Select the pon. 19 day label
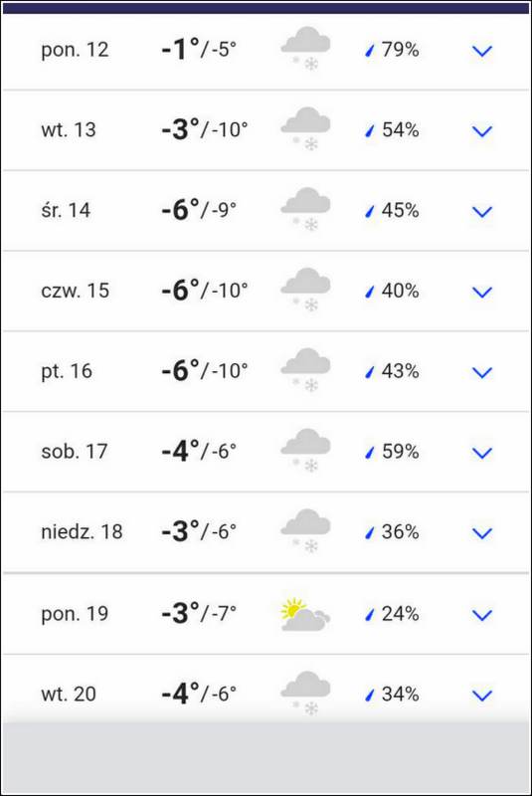Viewport: 532px width, 796px height. click(75, 614)
